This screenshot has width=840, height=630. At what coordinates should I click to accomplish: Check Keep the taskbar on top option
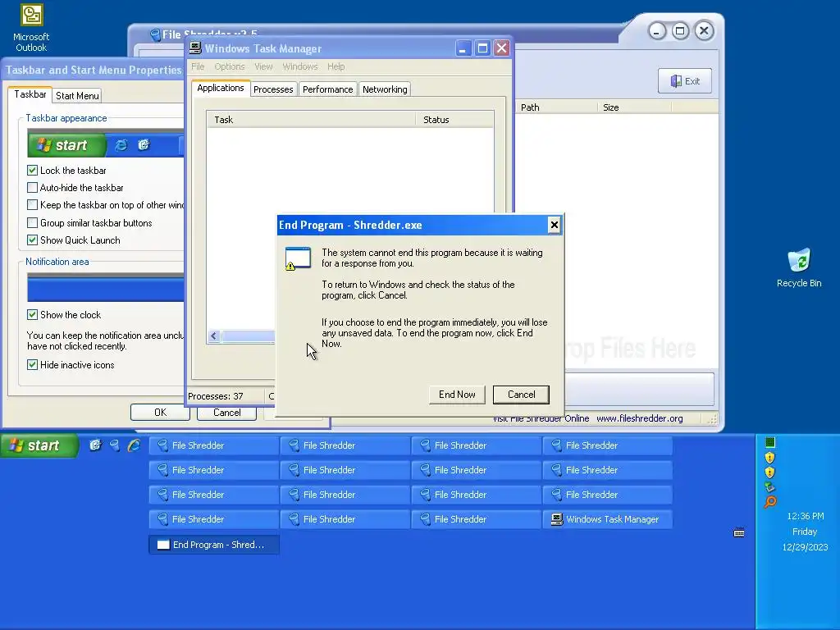32,204
